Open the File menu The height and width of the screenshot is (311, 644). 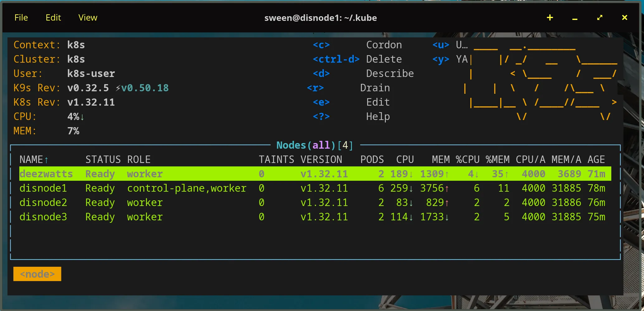tap(21, 18)
